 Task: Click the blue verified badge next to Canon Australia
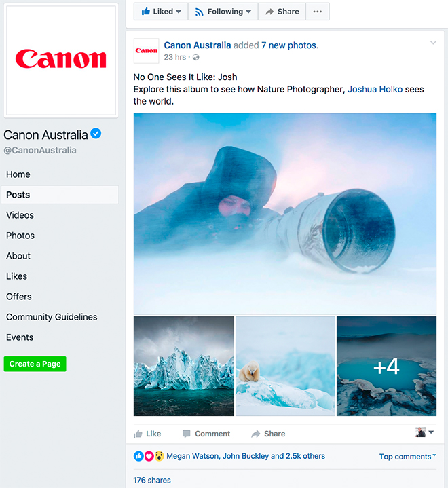pyautogui.click(x=96, y=134)
